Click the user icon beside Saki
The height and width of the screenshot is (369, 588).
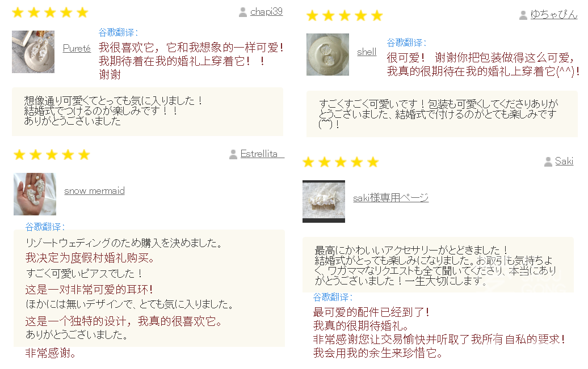[548, 162]
